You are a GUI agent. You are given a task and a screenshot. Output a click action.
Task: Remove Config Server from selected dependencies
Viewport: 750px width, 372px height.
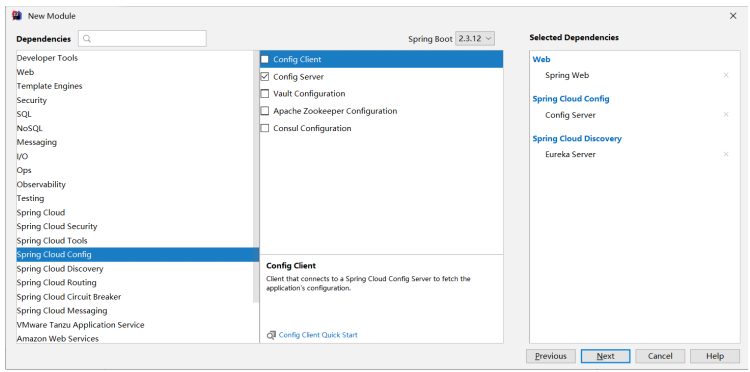726,115
